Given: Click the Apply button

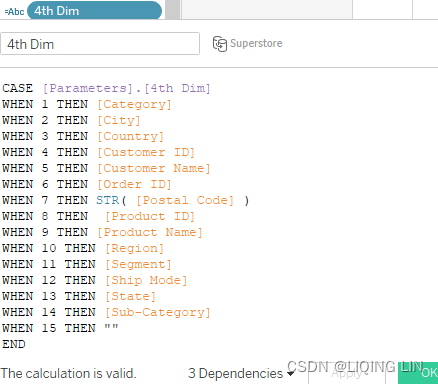Looking at the screenshot, I should [x=347, y=374].
